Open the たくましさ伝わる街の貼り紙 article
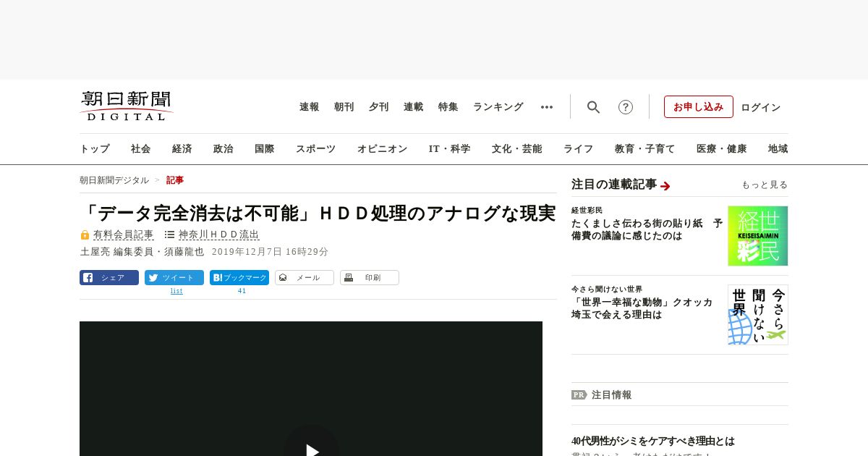The height and width of the screenshot is (456, 868). [647, 229]
